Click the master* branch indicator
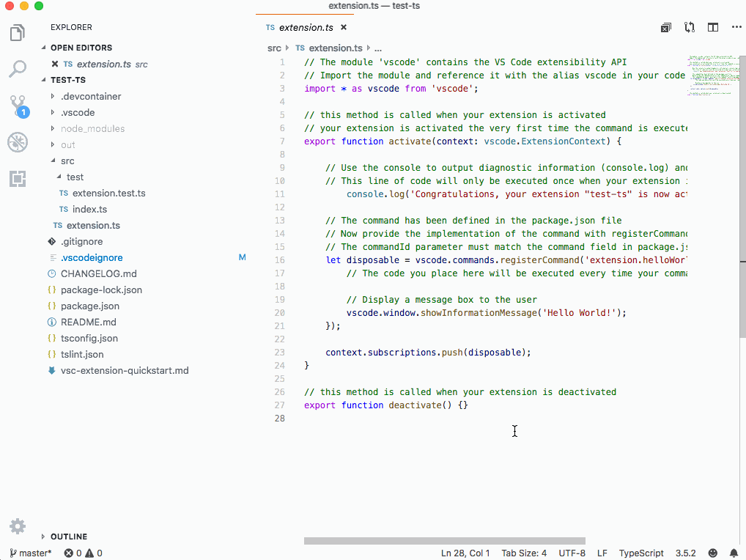The height and width of the screenshot is (560, 746). coord(29,553)
